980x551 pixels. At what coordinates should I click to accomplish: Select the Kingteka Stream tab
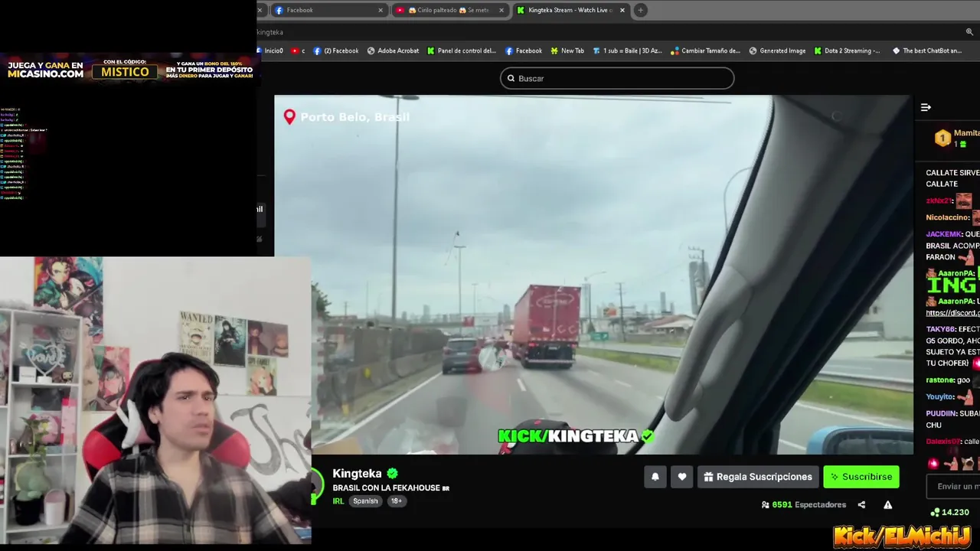pos(570,10)
